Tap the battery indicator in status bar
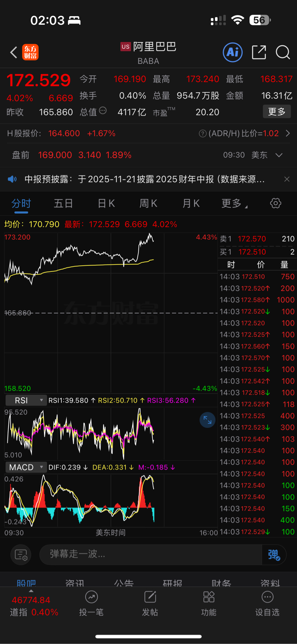The image size is (297, 644). [x=260, y=20]
